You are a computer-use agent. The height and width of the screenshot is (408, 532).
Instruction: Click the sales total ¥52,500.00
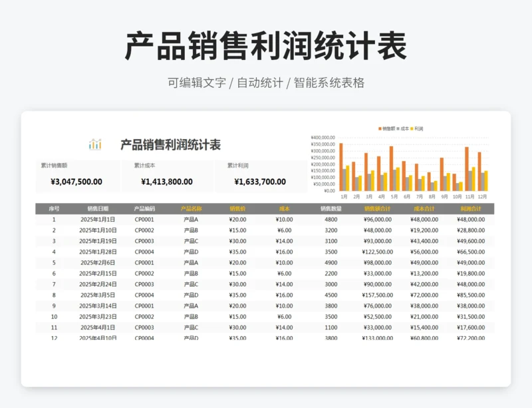tap(378, 317)
